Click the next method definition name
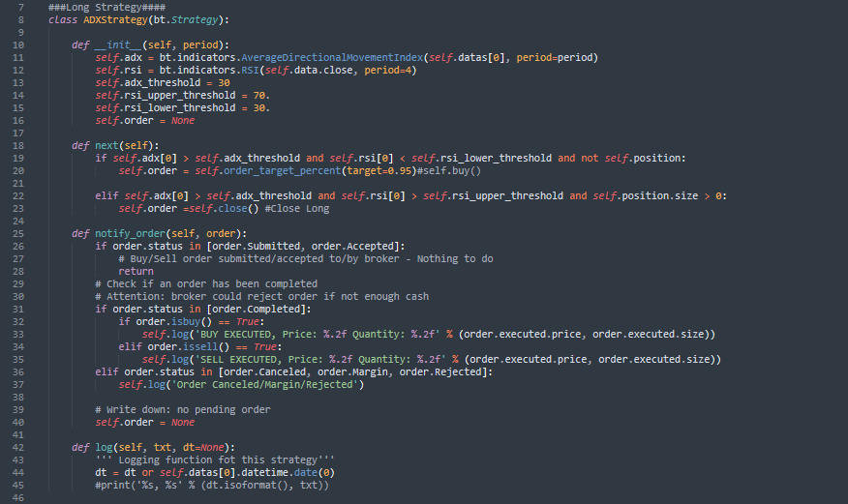 coord(106,145)
